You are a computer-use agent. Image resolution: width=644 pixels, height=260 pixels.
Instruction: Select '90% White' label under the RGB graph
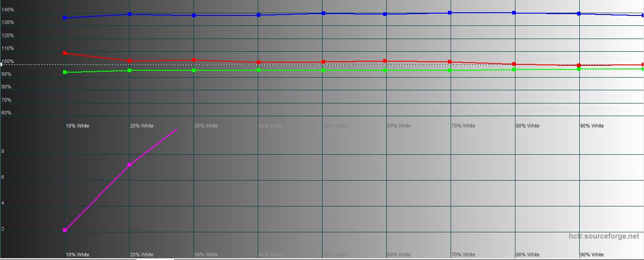(592, 126)
